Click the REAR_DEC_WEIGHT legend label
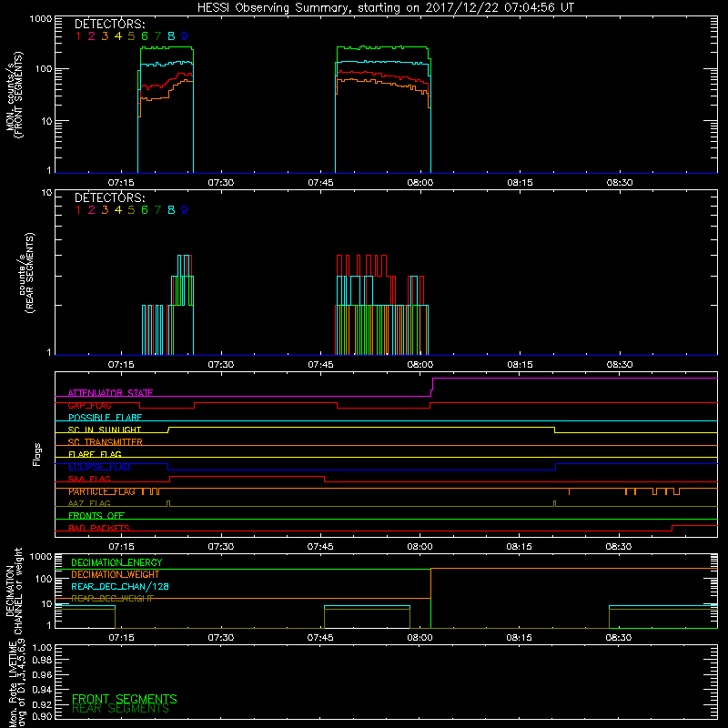The image size is (728, 728). (112, 599)
